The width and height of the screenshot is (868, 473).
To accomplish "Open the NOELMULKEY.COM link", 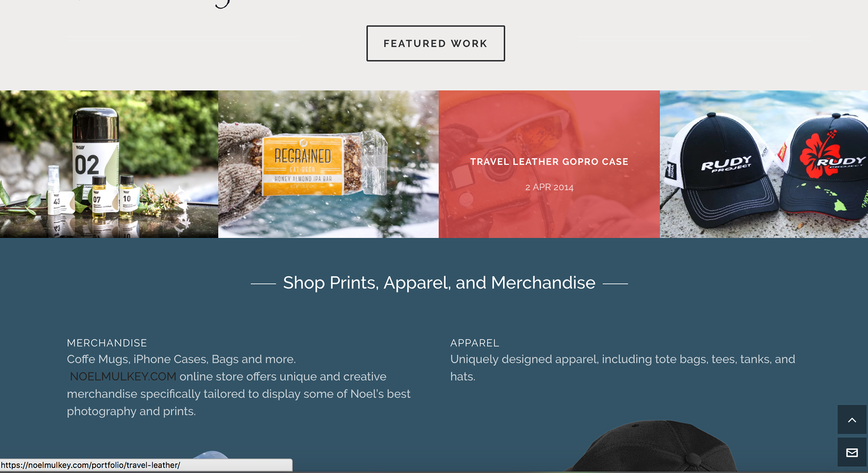I will 123,376.
